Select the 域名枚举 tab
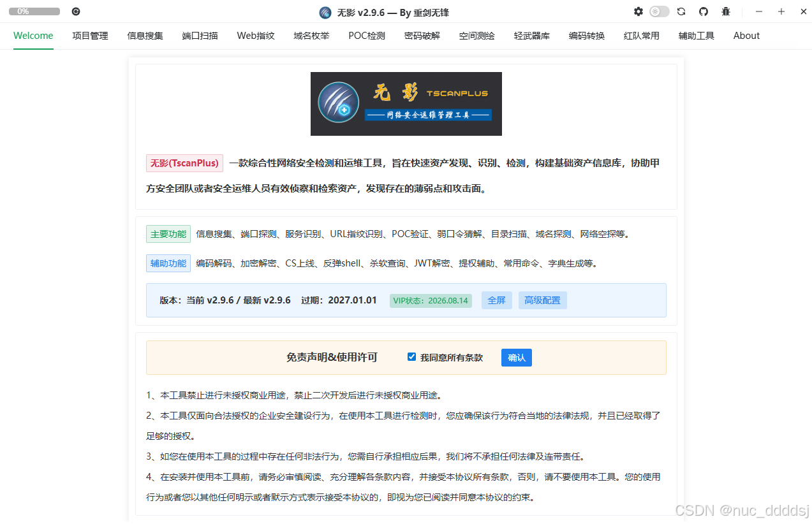Screen dimensions: 812x524 coord(312,36)
